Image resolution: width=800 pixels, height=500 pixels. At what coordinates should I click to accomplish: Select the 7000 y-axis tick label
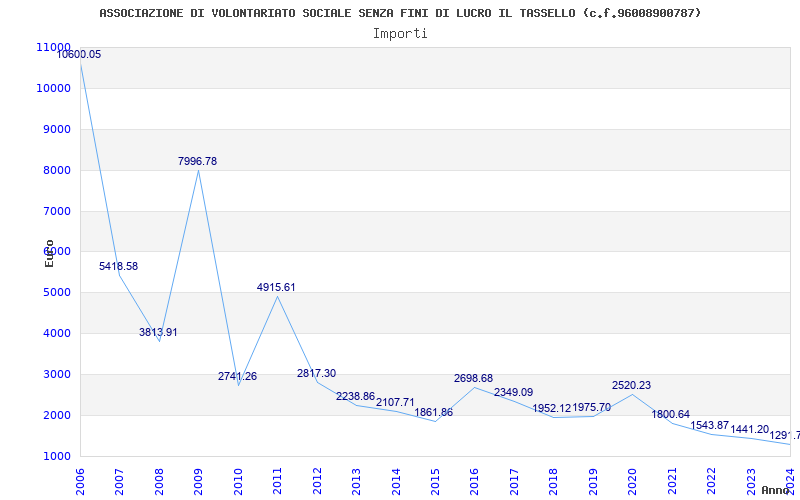coord(56,211)
